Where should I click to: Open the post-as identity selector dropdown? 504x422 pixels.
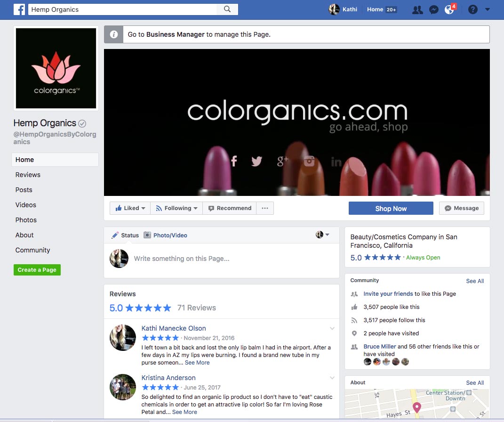322,235
